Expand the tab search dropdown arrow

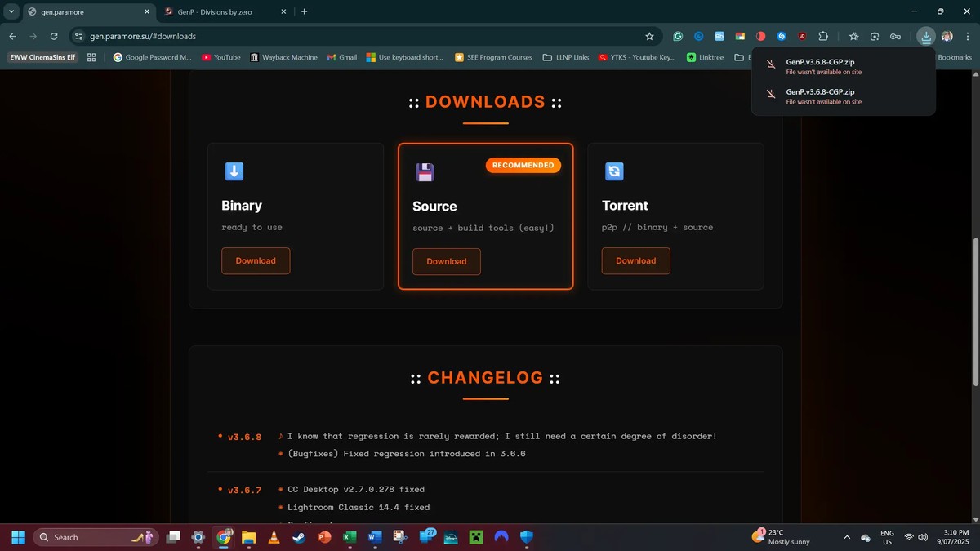tap(11, 11)
